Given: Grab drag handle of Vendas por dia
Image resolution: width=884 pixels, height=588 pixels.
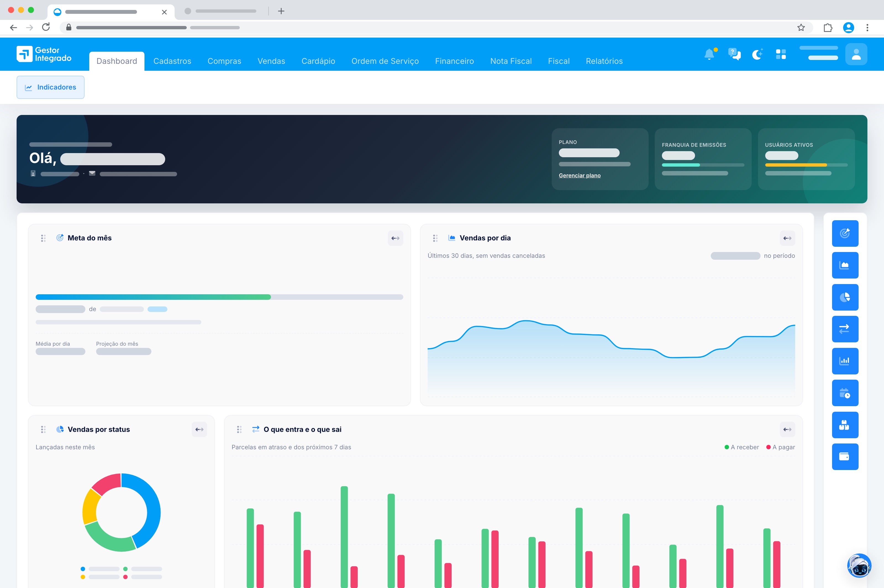Looking at the screenshot, I should coord(435,238).
